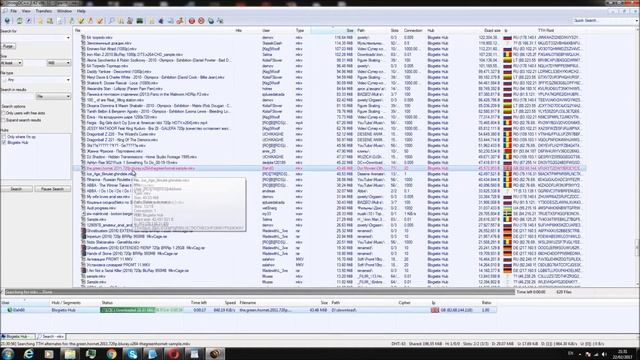Image resolution: width=640 pixels, height=360 pixels.
Task: Open Internet Explorer from taskbar
Action: click(x=28, y=354)
